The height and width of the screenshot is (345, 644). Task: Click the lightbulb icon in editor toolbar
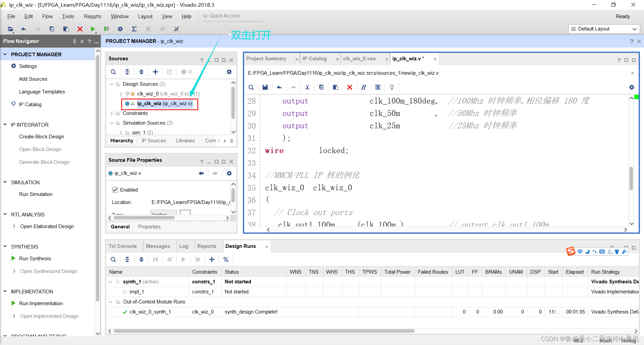click(392, 87)
